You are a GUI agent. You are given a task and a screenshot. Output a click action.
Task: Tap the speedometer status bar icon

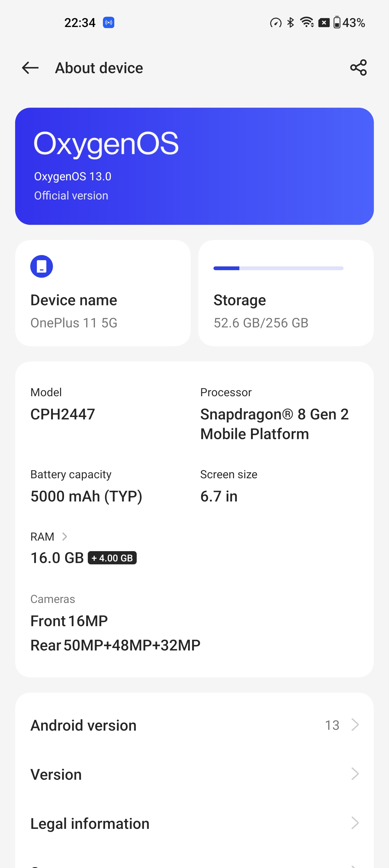click(x=276, y=23)
